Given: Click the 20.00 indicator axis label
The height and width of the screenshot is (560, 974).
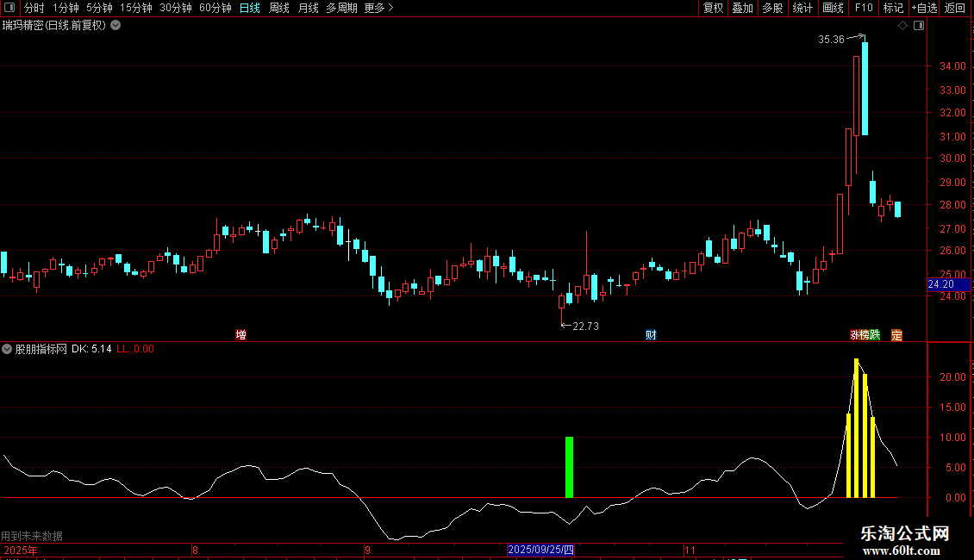Looking at the screenshot, I should pyautogui.click(x=952, y=376).
